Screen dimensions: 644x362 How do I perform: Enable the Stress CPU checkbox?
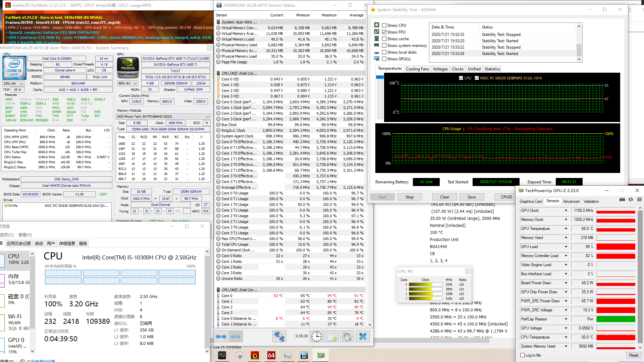(x=384, y=25)
